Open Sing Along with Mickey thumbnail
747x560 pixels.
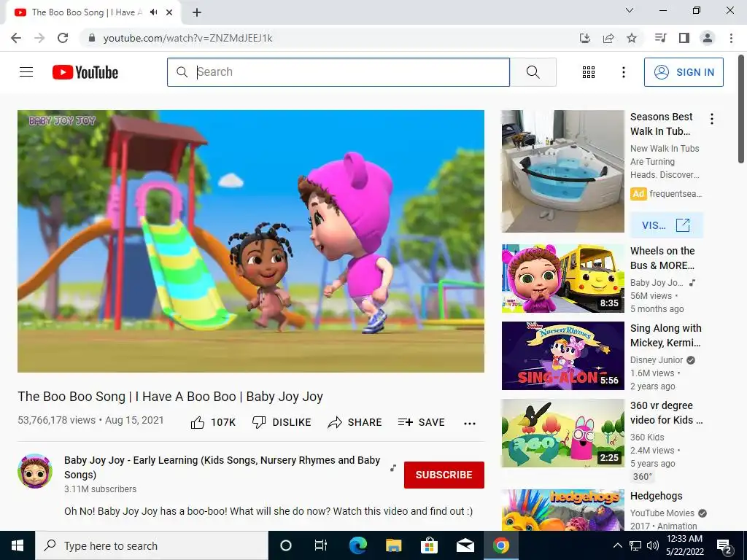[562, 356]
